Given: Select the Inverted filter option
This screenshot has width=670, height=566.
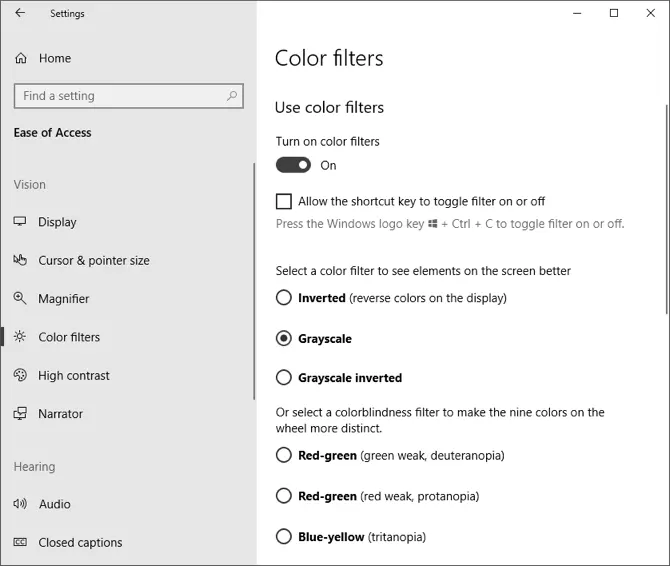Looking at the screenshot, I should coord(284,298).
